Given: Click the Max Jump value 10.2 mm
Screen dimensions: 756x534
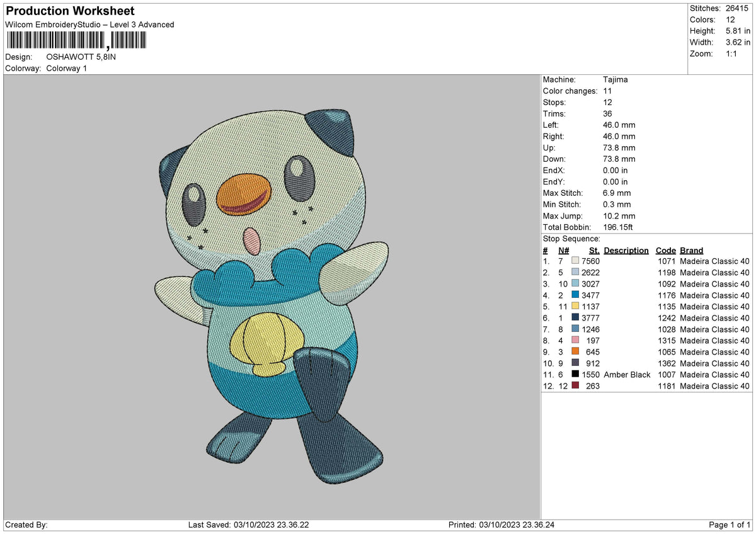Looking at the screenshot, I should point(619,215).
